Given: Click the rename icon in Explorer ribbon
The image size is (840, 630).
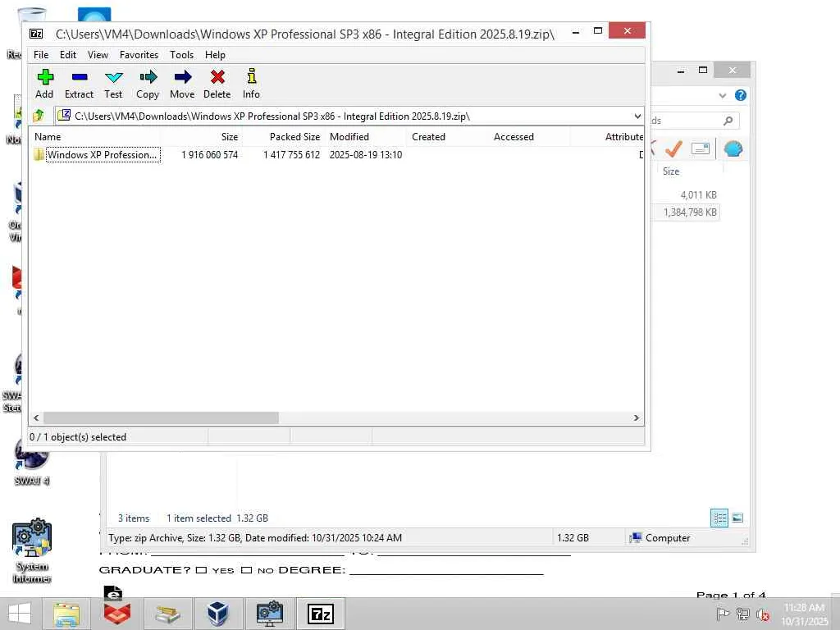Looking at the screenshot, I should pos(701,148).
